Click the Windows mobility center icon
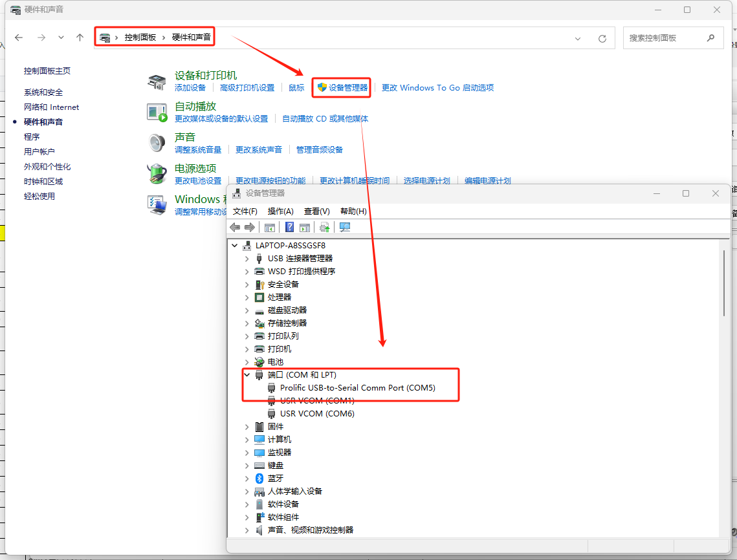 coord(157,205)
